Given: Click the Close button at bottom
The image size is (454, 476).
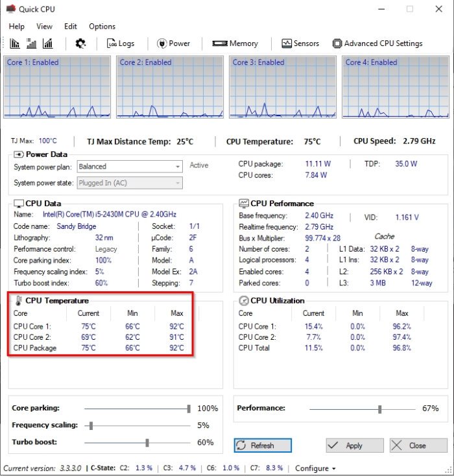Looking at the screenshot, I should tap(418, 446).
